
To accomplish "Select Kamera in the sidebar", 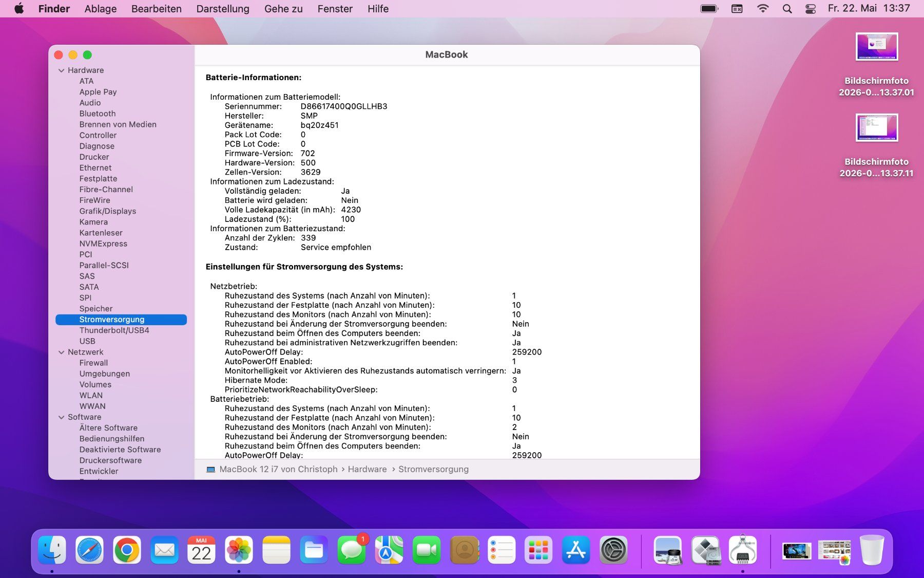I will click(93, 222).
